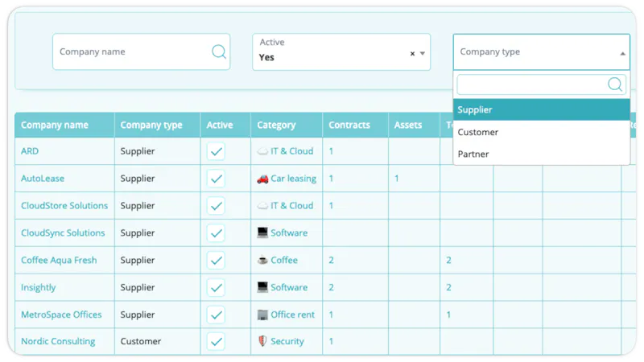The image size is (644, 362).
Task: Click cloud icon in CloudStore Solutions row
Action: [x=262, y=206]
